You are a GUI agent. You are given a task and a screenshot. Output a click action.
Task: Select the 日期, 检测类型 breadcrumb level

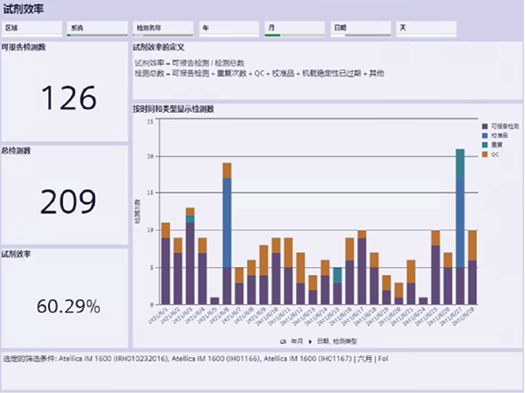[x=337, y=341]
